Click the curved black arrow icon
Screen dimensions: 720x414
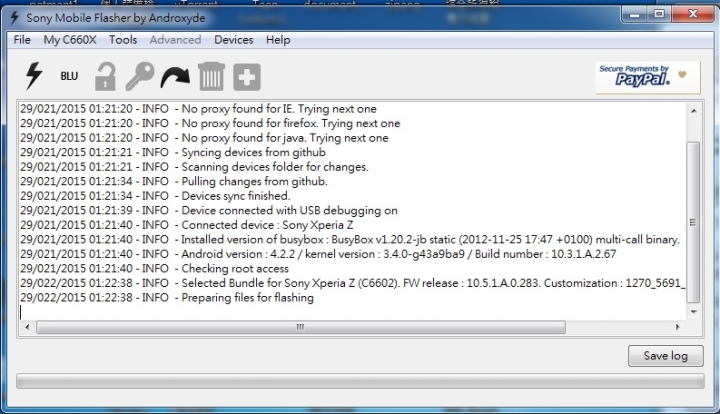pyautogui.click(x=175, y=77)
